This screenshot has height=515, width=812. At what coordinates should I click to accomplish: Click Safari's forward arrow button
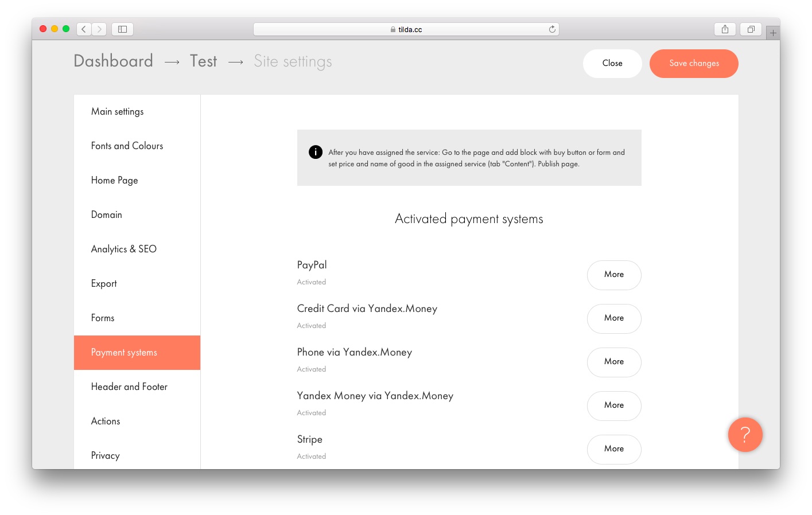coord(99,29)
